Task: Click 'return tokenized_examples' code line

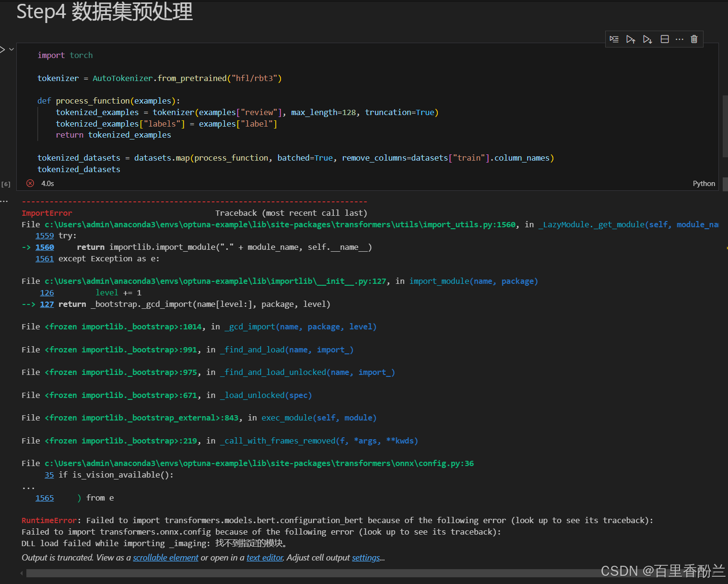Action: [113, 135]
